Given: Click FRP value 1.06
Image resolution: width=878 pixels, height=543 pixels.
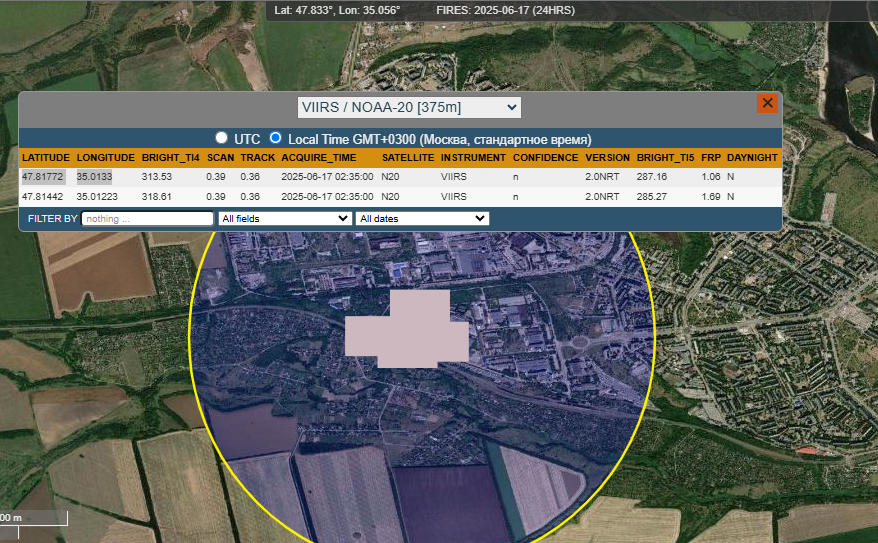Looking at the screenshot, I should [711, 177].
